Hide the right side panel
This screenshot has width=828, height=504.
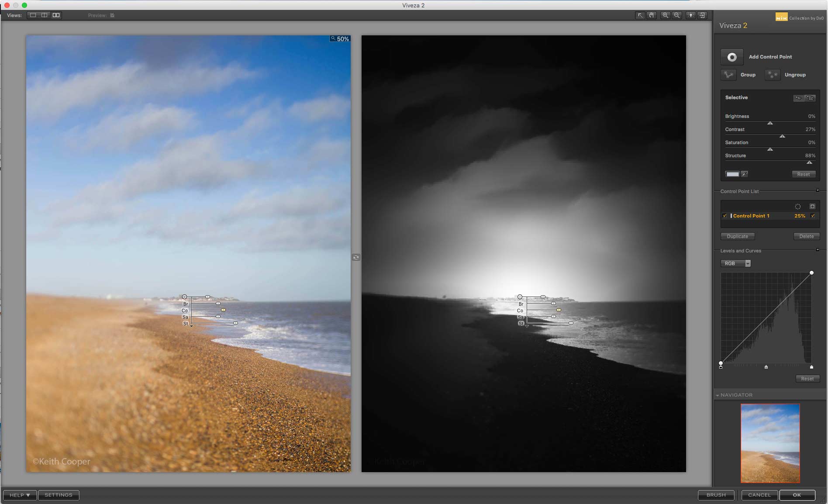702,15
